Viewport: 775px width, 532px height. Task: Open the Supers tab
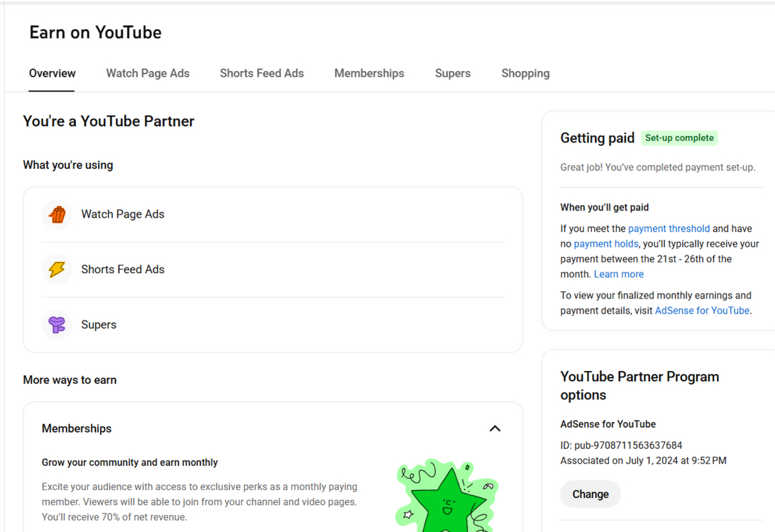(452, 73)
